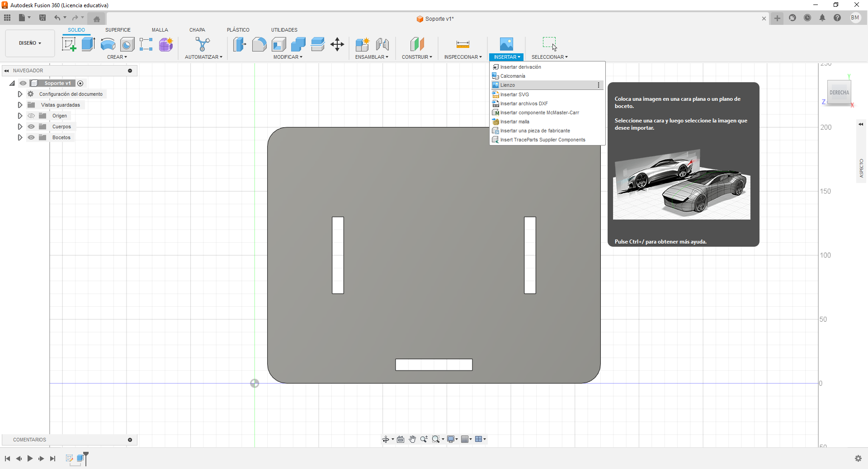Click Insertar malla option
The height and width of the screenshot is (469, 868).
pyautogui.click(x=514, y=122)
